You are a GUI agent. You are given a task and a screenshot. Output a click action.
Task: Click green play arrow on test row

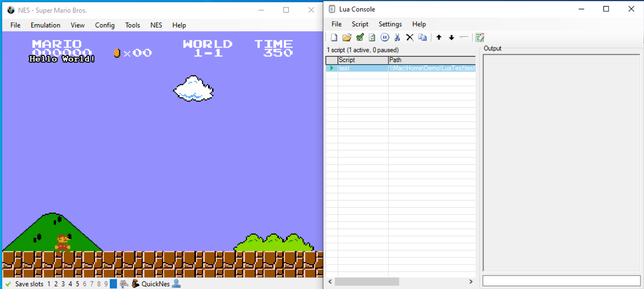tap(332, 68)
